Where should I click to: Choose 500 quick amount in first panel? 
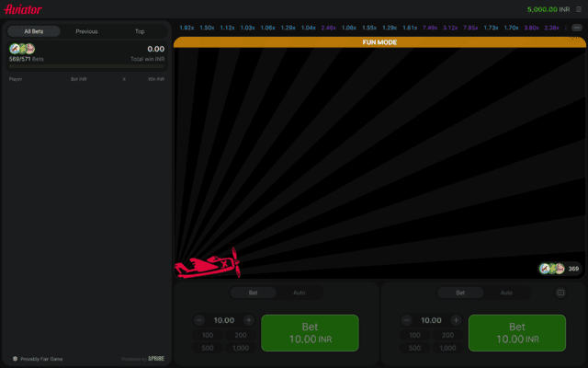[208, 348]
